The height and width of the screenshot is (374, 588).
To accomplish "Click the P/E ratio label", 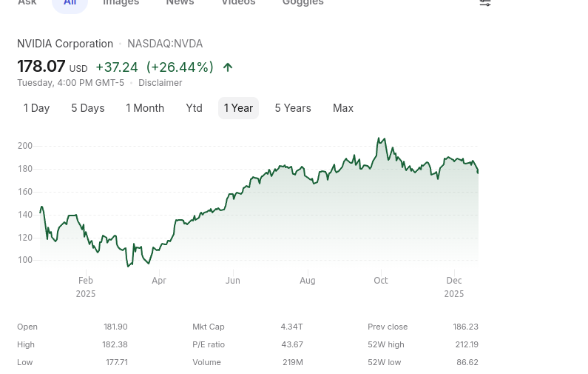I will 209,344.
